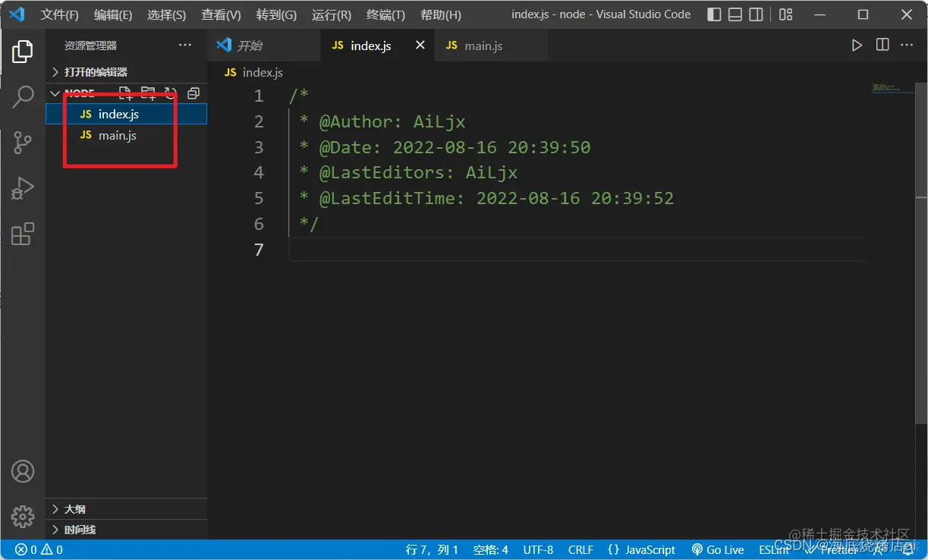Click the '@Author: AiLjx' comment line

(x=382, y=121)
